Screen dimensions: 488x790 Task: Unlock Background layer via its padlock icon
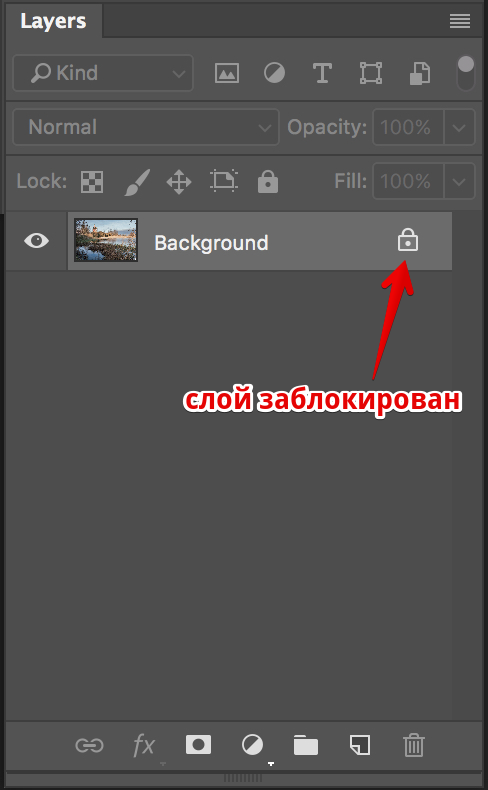(407, 239)
